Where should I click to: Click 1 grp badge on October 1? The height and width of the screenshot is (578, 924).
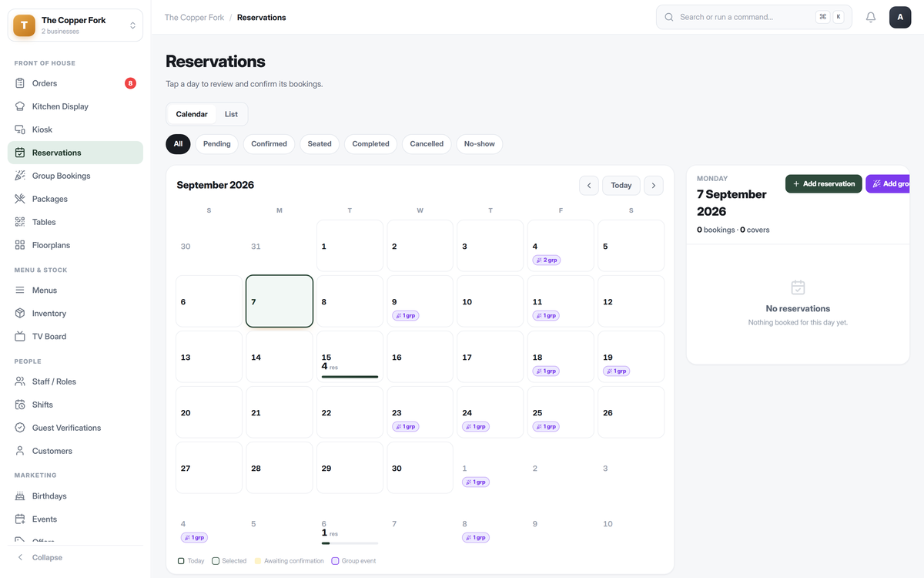(476, 482)
